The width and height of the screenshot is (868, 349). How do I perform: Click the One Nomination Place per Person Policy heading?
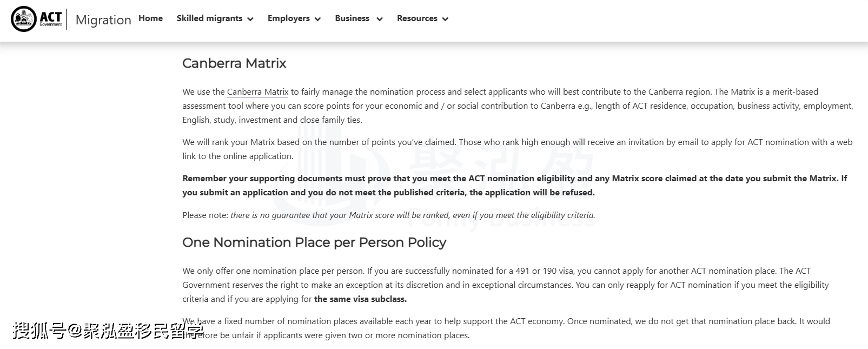tap(314, 242)
